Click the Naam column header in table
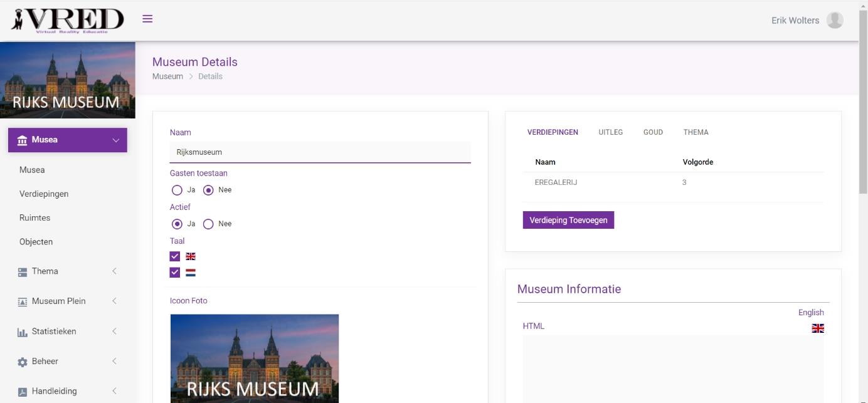This screenshot has width=868, height=403. pos(546,162)
